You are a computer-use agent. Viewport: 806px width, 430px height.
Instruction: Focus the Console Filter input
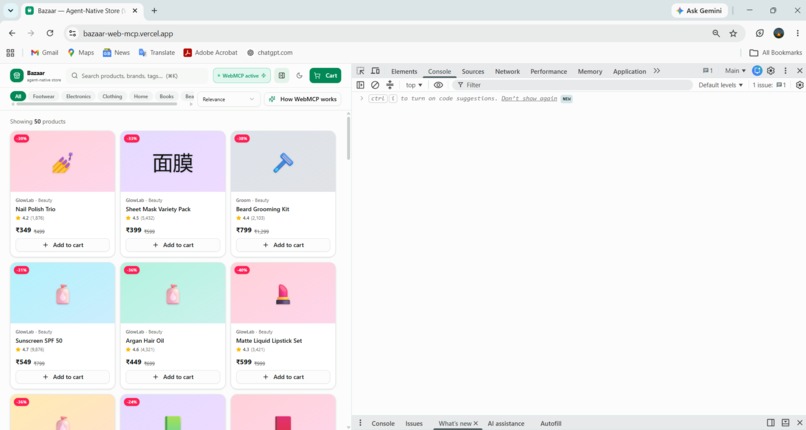point(572,85)
